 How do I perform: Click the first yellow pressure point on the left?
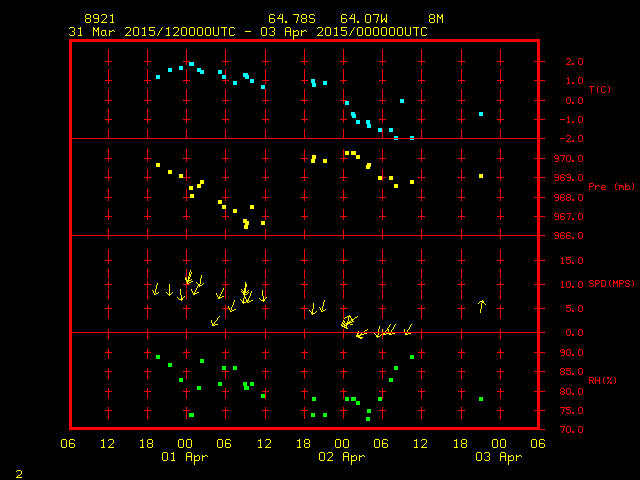pos(158,165)
